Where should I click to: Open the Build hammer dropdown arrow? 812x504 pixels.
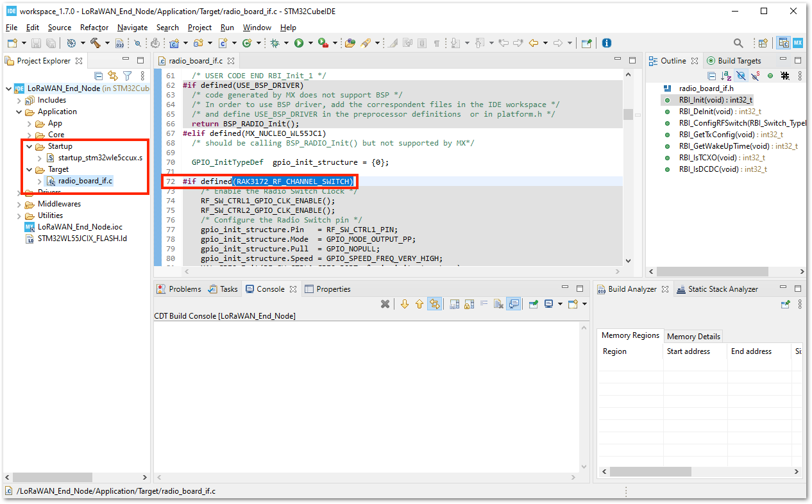click(107, 43)
